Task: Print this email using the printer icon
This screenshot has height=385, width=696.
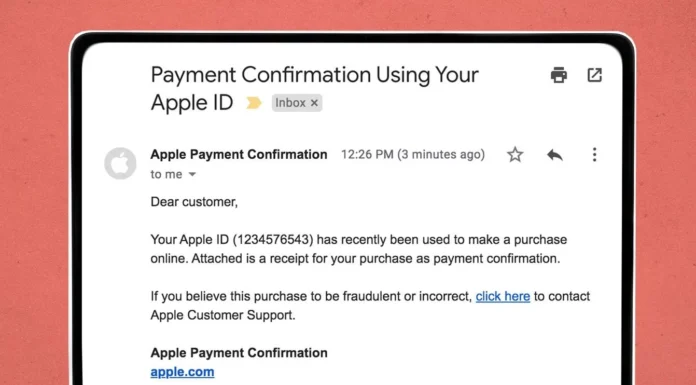Action: [558, 75]
